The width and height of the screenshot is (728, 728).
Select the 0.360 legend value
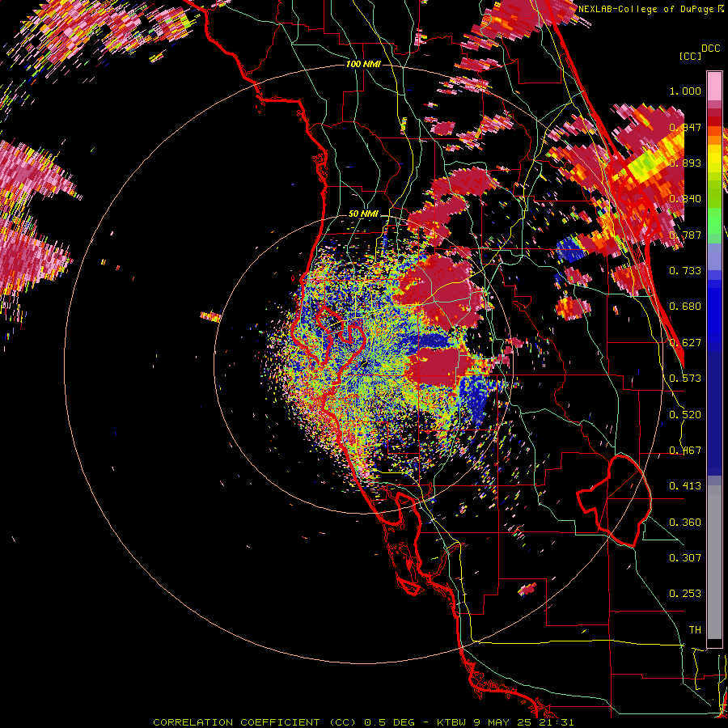[x=685, y=523]
